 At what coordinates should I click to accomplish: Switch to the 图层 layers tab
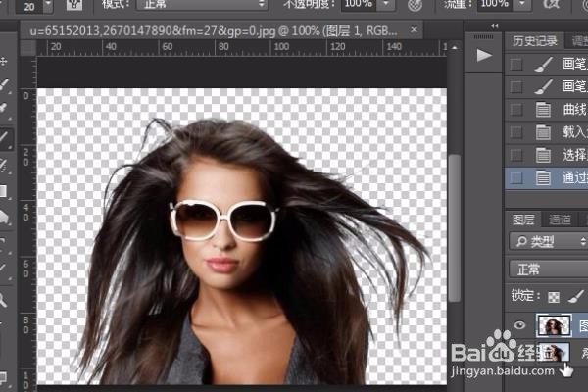(523, 220)
